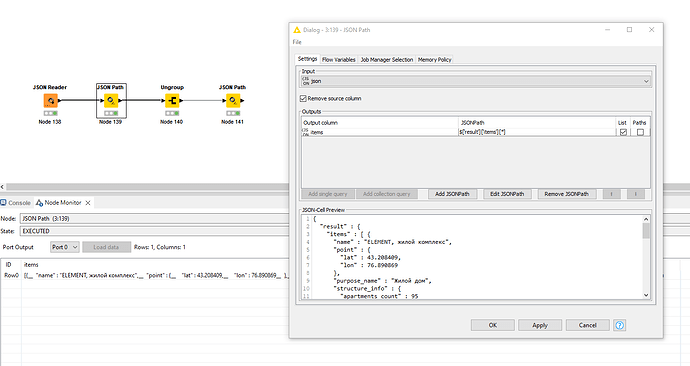Click the workflow canvas scroll-left arrow

tap(3, 187)
